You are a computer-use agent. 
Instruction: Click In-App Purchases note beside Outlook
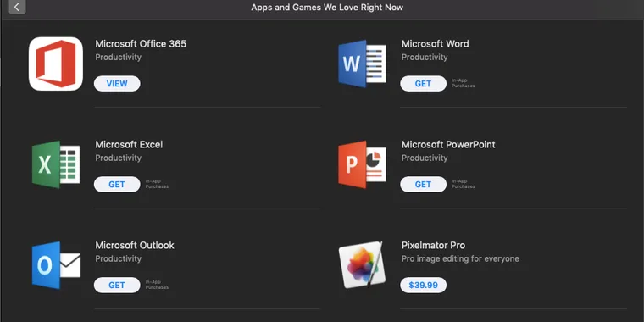coord(157,285)
